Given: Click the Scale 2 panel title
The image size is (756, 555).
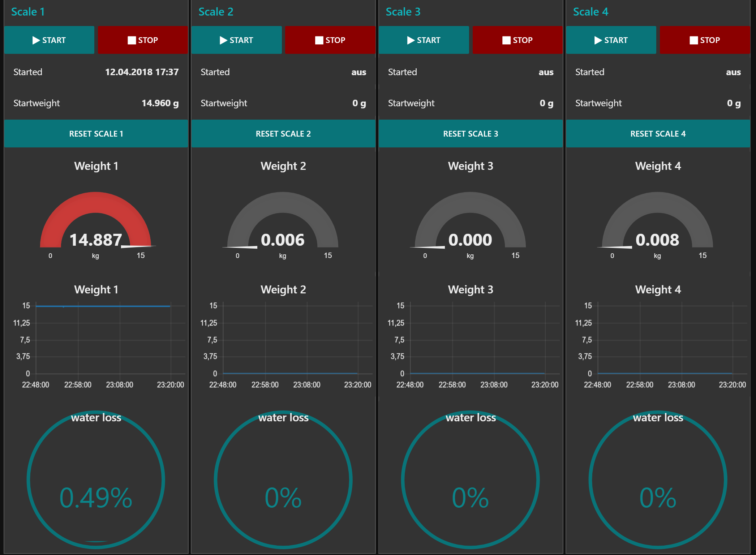Looking at the screenshot, I should click(x=216, y=12).
